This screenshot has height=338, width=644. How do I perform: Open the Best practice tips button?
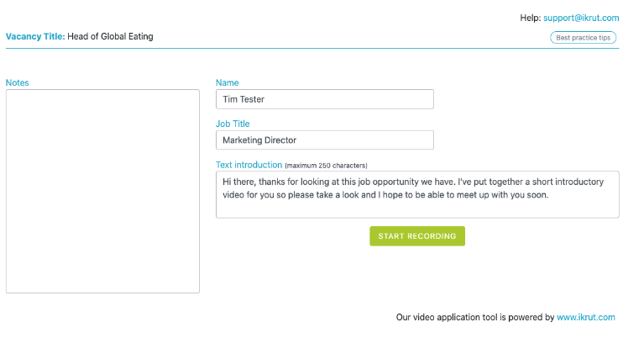pos(583,38)
